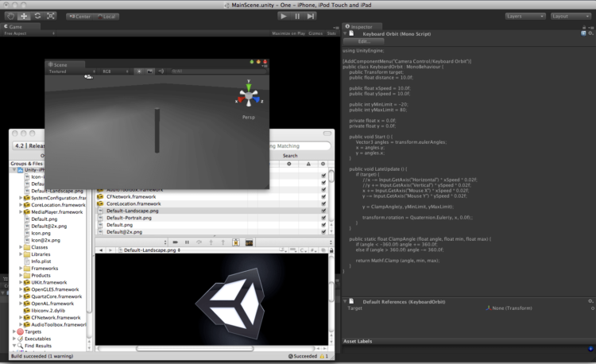Toggle scene audio speaker icon
The height and width of the screenshot is (364, 596).
click(x=161, y=72)
